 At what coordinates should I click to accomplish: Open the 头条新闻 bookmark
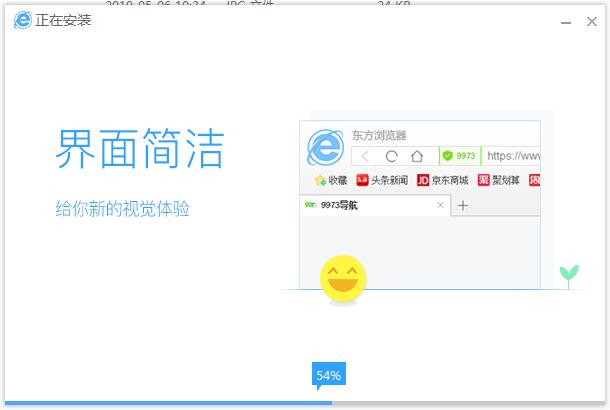click(382, 181)
